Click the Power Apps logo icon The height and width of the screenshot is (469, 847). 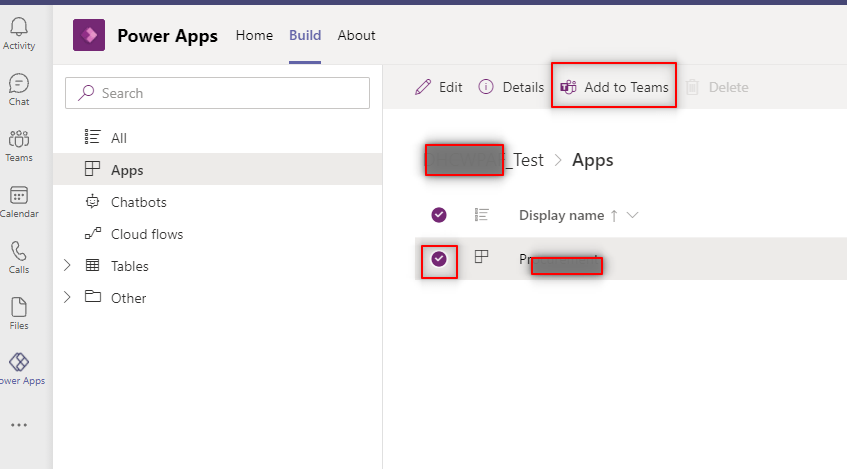pos(89,36)
